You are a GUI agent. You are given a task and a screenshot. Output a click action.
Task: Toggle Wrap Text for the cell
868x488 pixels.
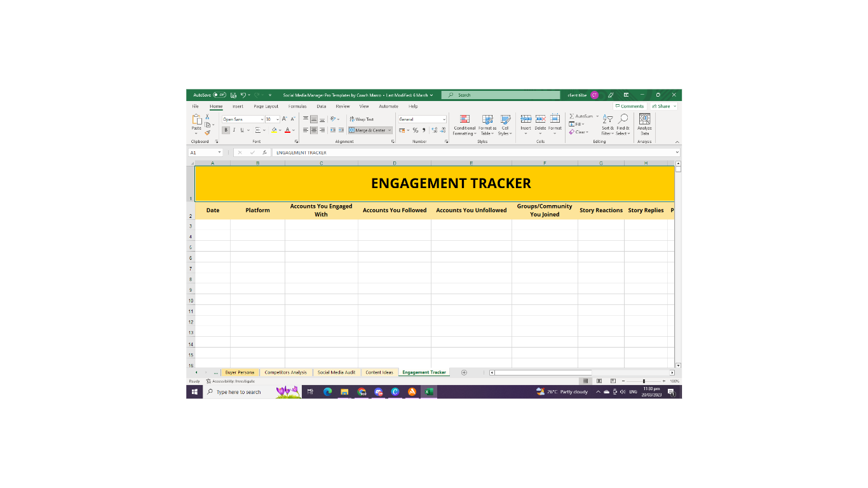361,119
